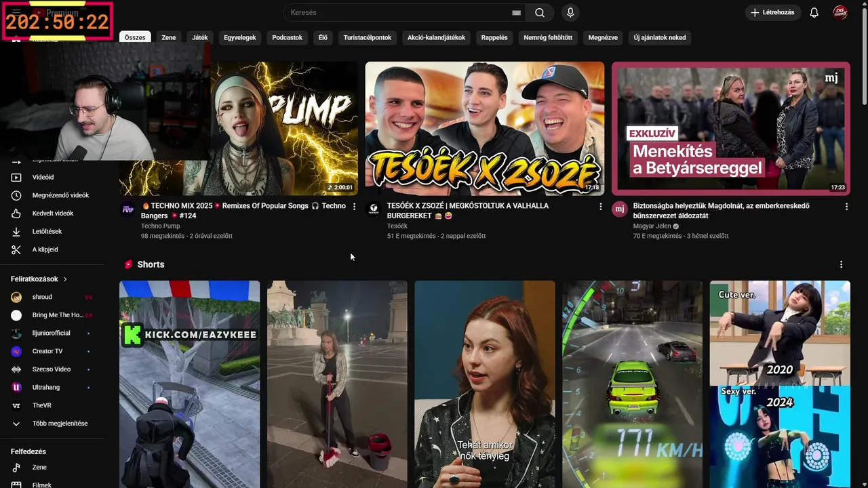Open the on-screen keyboard icon in search box
The height and width of the screenshot is (488, 868).
517,12
